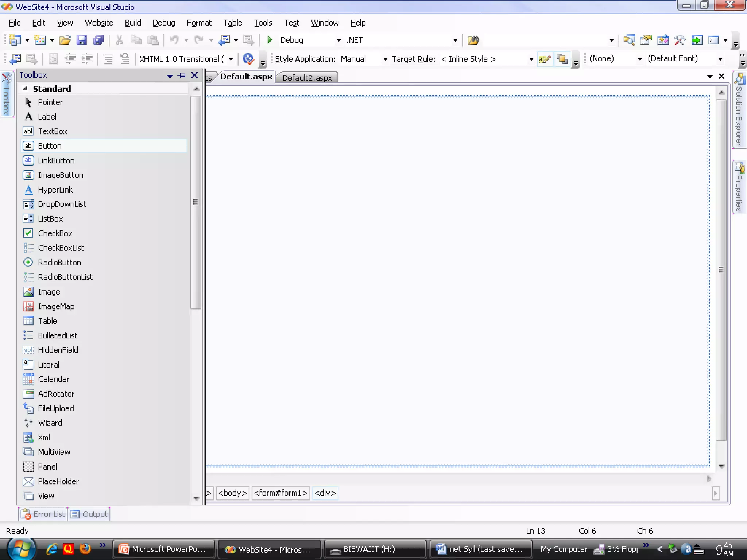747x560 pixels.
Task: Select the RadioButton toolbox control
Action: [59, 262]
